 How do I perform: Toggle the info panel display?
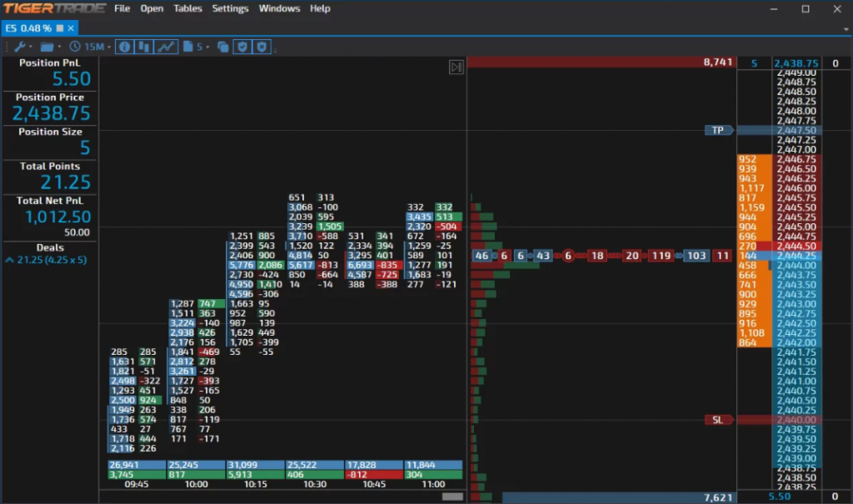124,47
